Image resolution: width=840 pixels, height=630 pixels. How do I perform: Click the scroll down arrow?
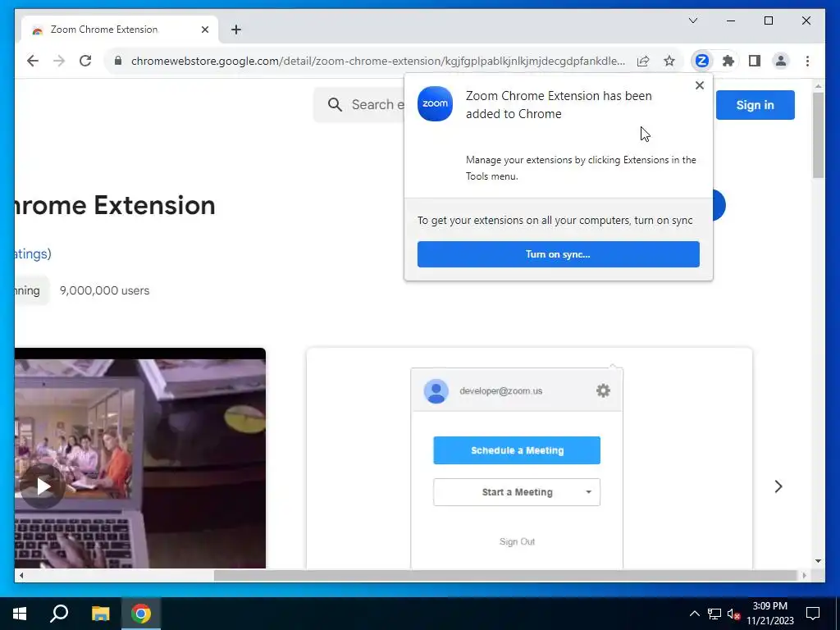pyautogui.click(x=818, y=561)
